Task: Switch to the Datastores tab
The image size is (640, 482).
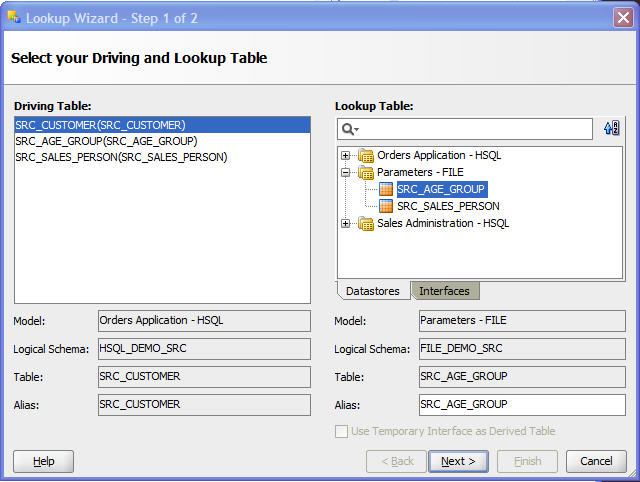Action: pyautogui.click(x=373, y=291)
